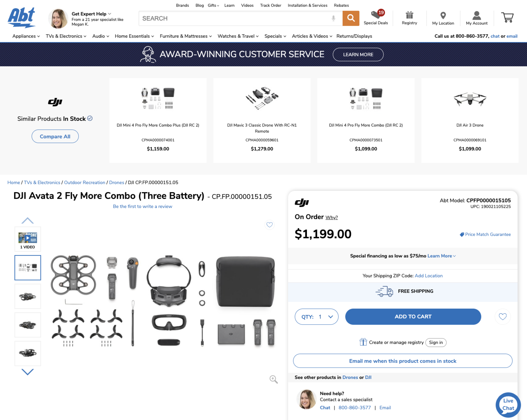Open My Account person icon
This screenshot has height=420, width=527.
coord(477,15)
